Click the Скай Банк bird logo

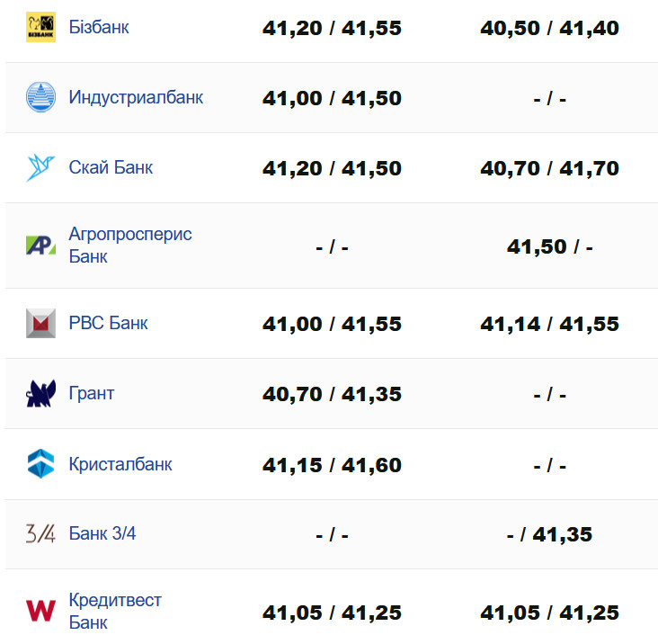(40, 167)
